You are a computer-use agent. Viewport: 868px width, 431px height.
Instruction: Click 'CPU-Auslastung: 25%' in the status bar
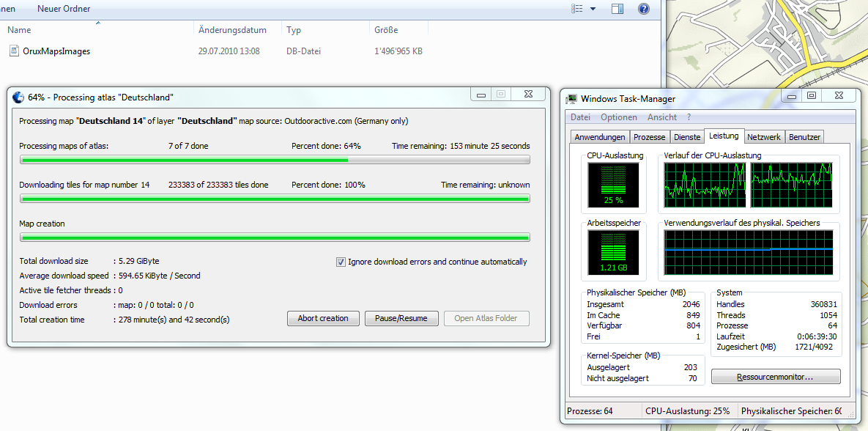click(x=688, y=411)
